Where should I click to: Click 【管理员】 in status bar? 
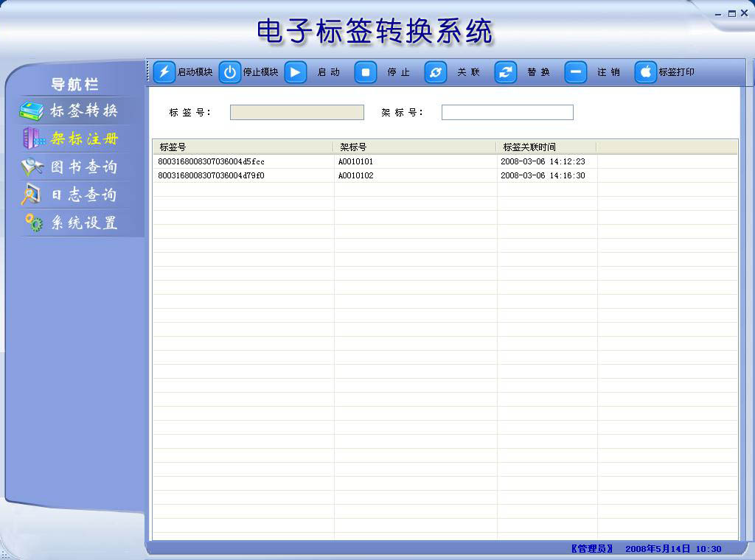point(592,549)
